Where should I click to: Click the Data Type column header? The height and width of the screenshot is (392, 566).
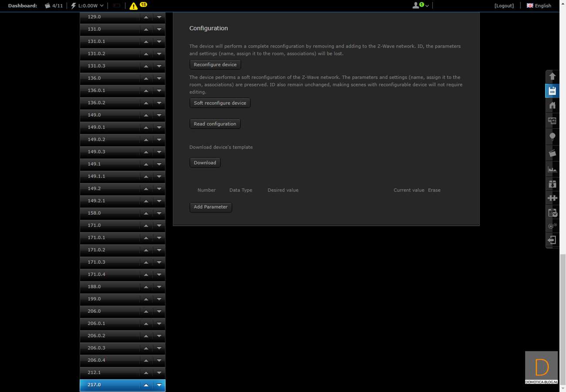[241, 190]
